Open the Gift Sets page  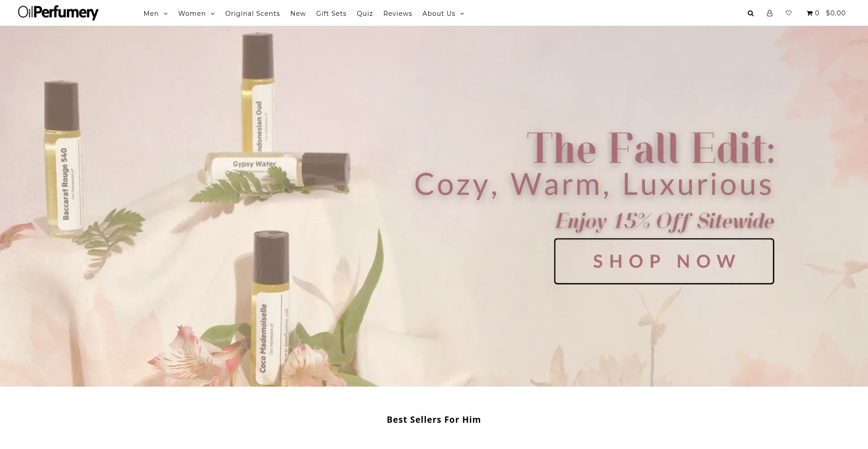pyautogui.click(x=331, y=14)
